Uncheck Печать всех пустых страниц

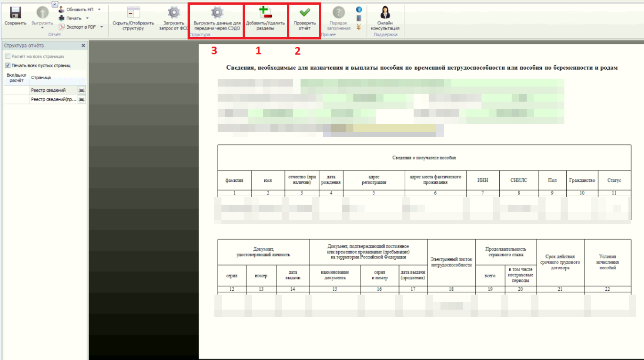[x=8, y=65]
